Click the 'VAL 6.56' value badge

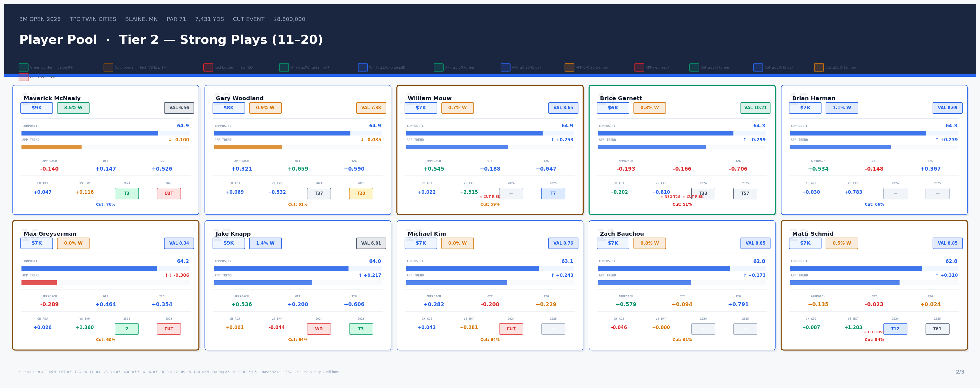pos(179,108)
